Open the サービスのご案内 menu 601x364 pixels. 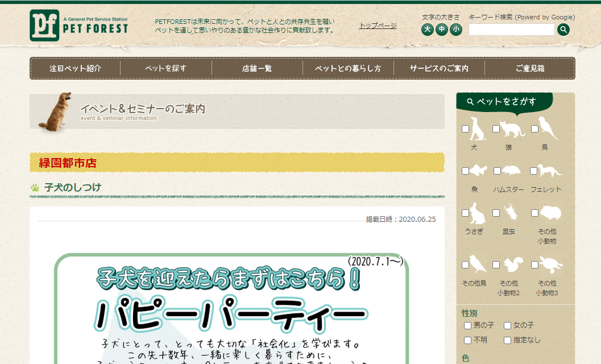click(439, 68)
